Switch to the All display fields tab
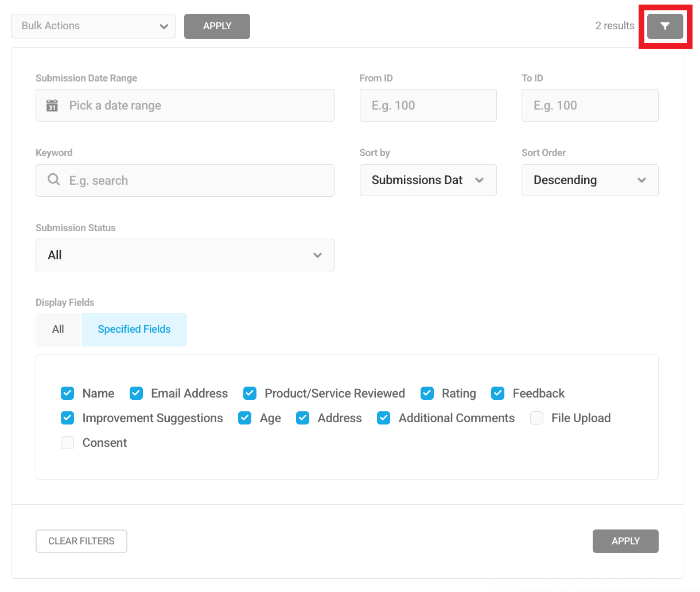 tap(58, 329)
